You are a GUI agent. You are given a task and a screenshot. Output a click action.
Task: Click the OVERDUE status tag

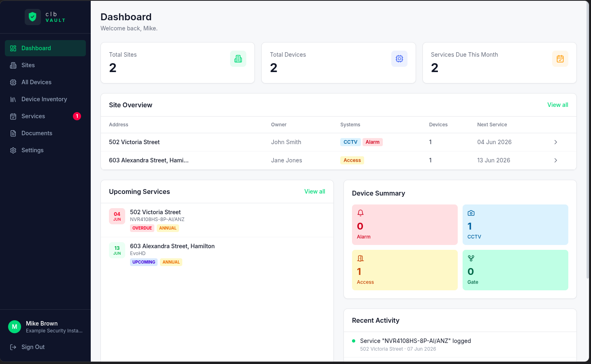point(142,228)
